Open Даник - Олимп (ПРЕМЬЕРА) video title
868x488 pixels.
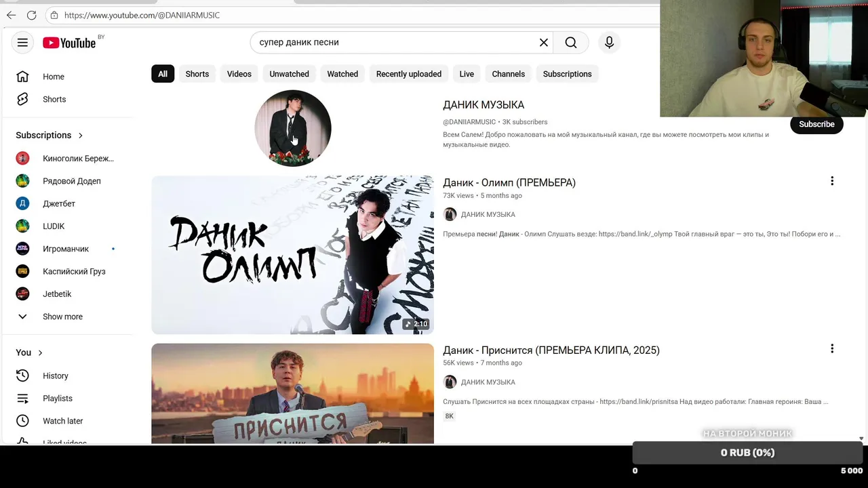click(509, 182)
